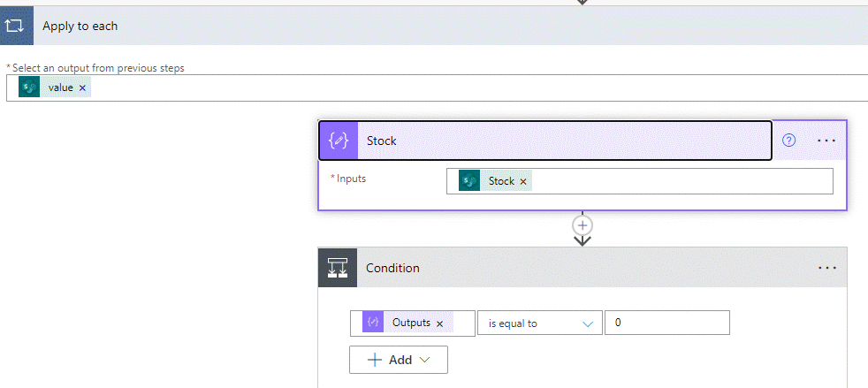
Task: Click the condition value field containing 0
Action: click(666, 323)
